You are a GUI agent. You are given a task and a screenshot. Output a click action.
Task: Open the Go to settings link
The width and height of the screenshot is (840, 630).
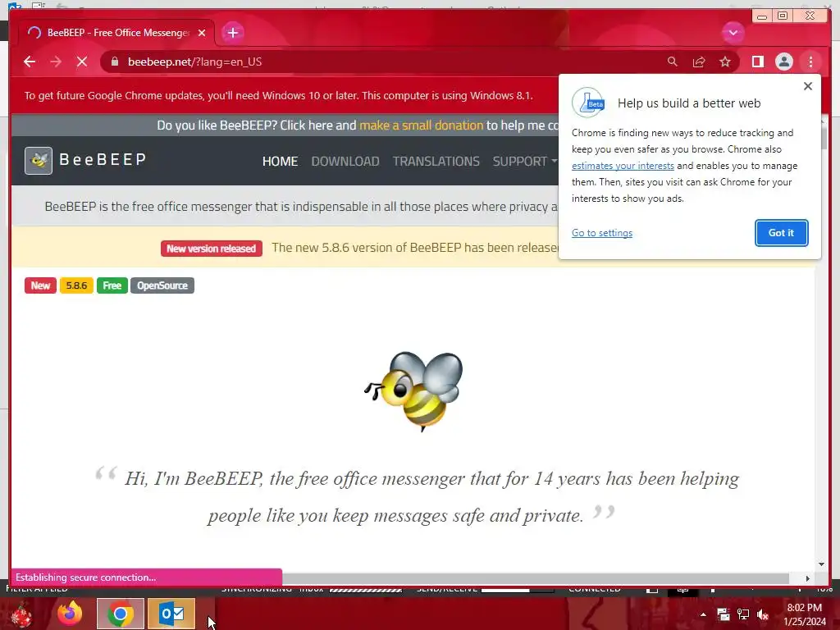(601, 233)
